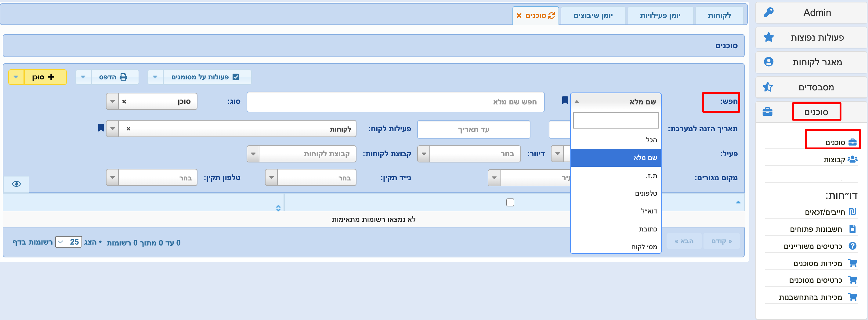Image resolution: width=868 pixels, height=320 pixels.
Task: Open the טלפון תקין dropdown
Action: pyautogui.click(x=151, y=177)
